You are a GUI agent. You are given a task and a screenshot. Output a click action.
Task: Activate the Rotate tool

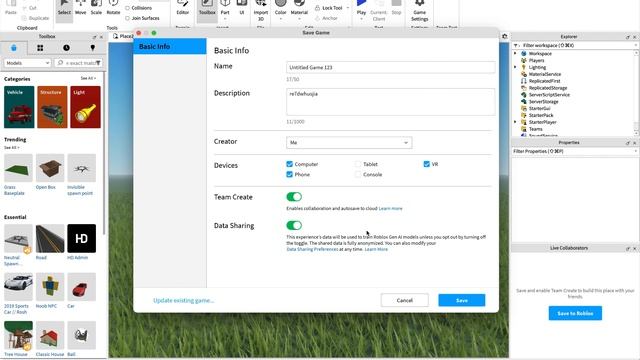pyautogui.click(x=113, y=8)
